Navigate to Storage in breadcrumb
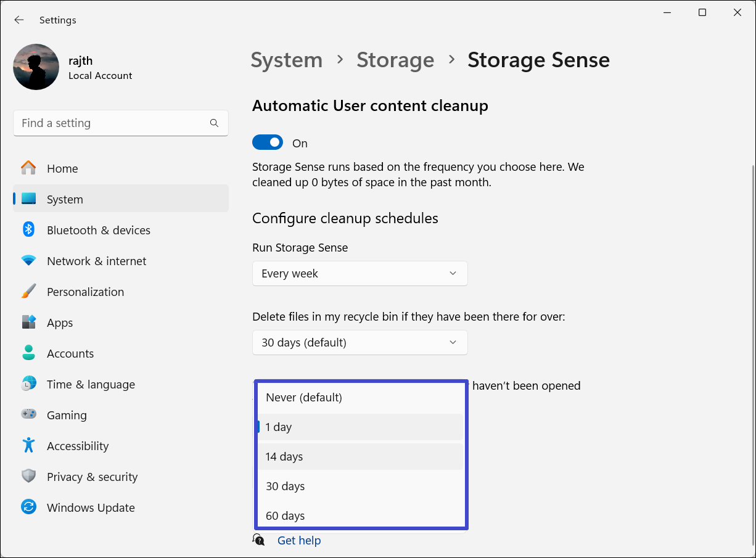Screen dimensions: 756x558 (395, 60)
